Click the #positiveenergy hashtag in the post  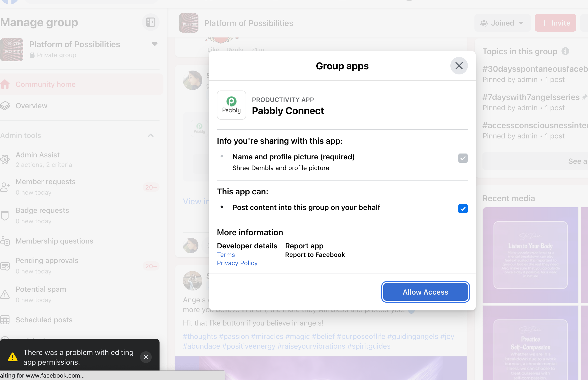click(249, 346)
